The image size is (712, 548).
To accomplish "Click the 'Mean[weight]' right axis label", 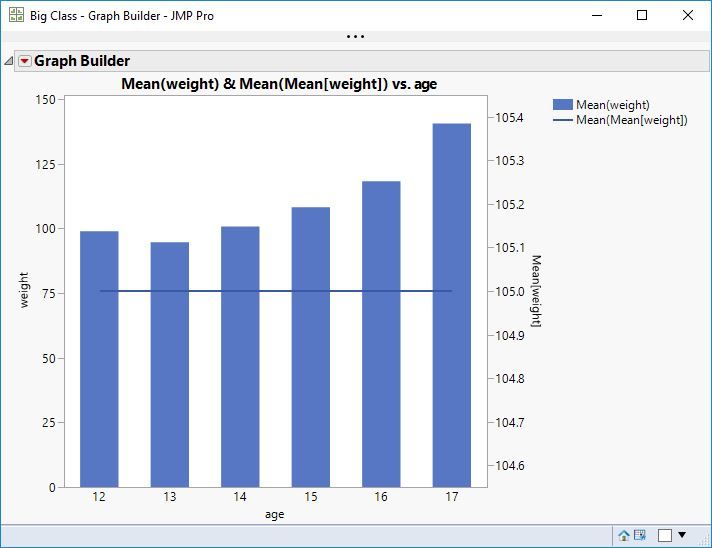I will pos(536,291).
